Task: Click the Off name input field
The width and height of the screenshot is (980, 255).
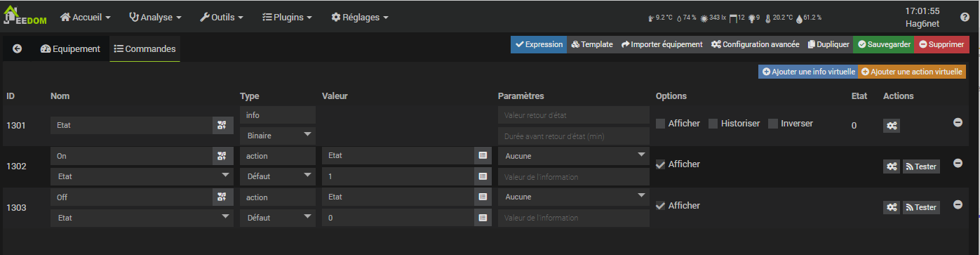Action: (132, 197)
